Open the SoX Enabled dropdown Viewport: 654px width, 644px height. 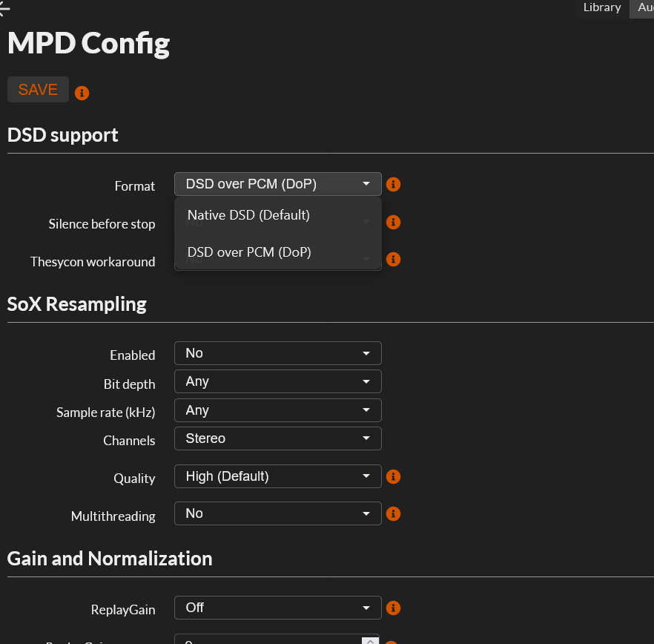pos(278,353)
